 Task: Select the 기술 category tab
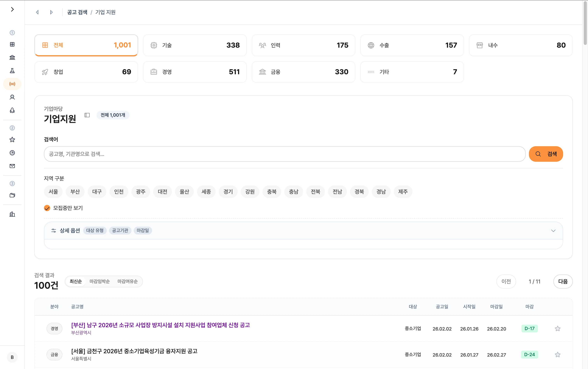point(195,45)
